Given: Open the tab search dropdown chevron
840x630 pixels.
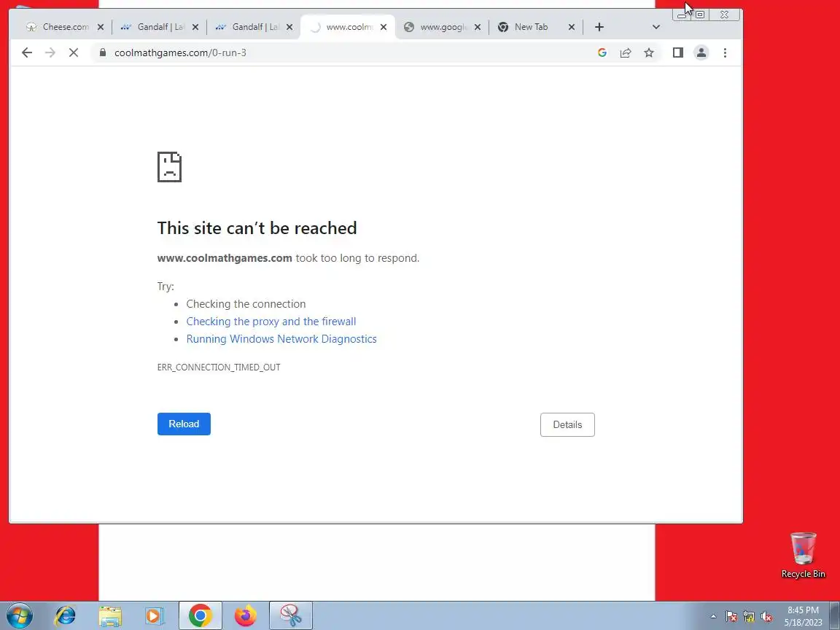Looking at the screenshot, I should point(656,27).
